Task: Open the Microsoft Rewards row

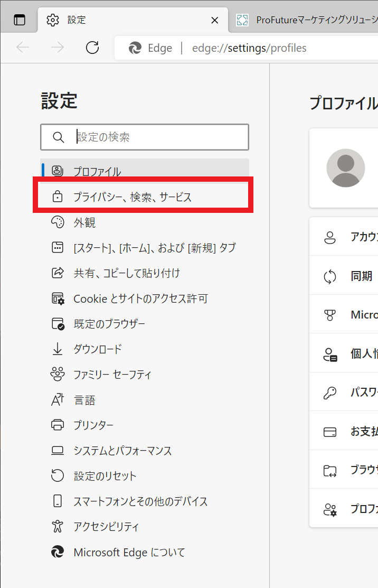Action: coord(344,314)
